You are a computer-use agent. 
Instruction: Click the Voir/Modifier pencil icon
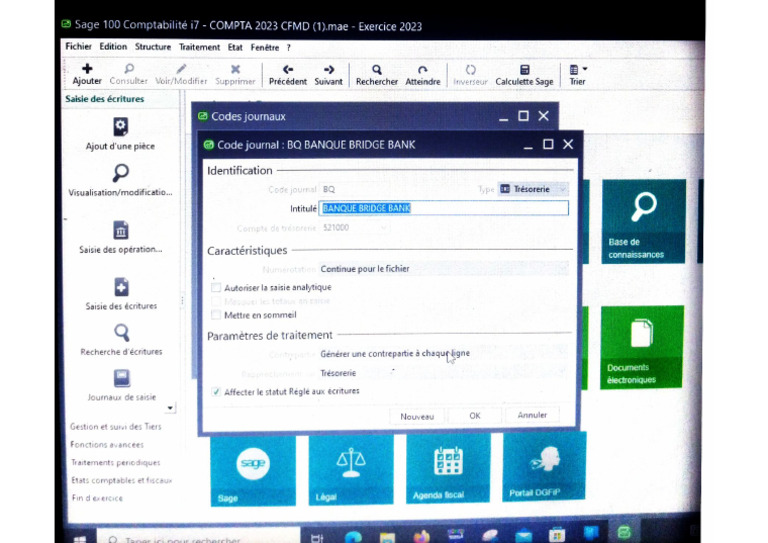181,69
